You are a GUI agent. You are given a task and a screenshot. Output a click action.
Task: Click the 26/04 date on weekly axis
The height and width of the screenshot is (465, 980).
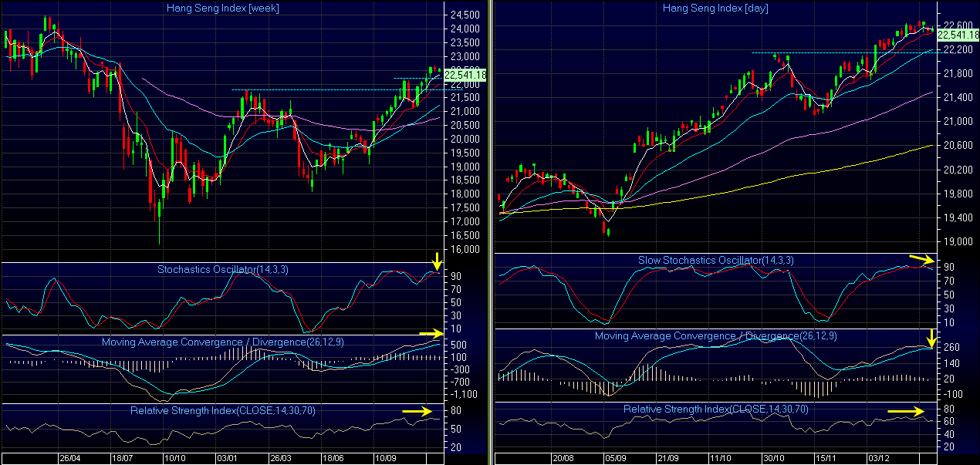pos(69,458)
